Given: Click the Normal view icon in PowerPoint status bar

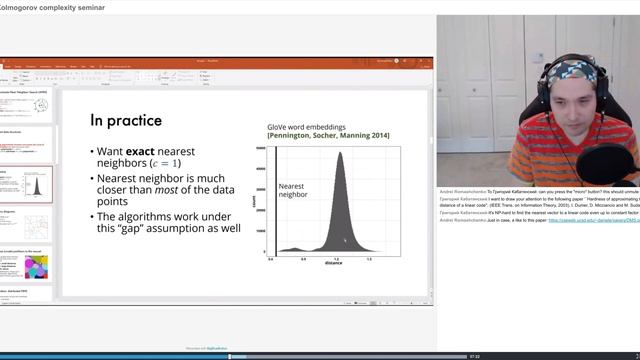Looking at the screenshot, I should [373, 303].
